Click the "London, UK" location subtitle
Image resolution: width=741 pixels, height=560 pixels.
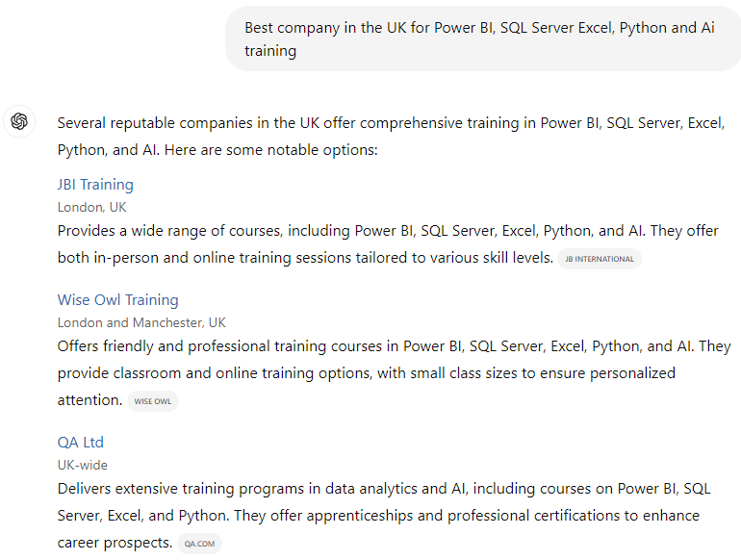92,207
